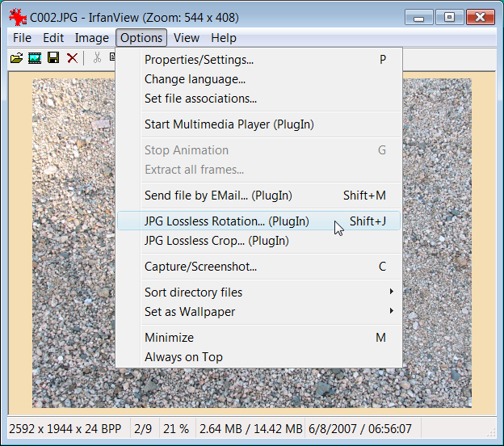Click the Save floppy disk icon
504x446 pixels.
tap(53, 57)
